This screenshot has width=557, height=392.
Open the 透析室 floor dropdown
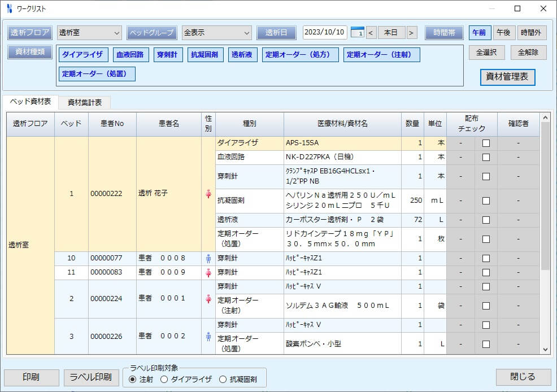click(89, 33)
